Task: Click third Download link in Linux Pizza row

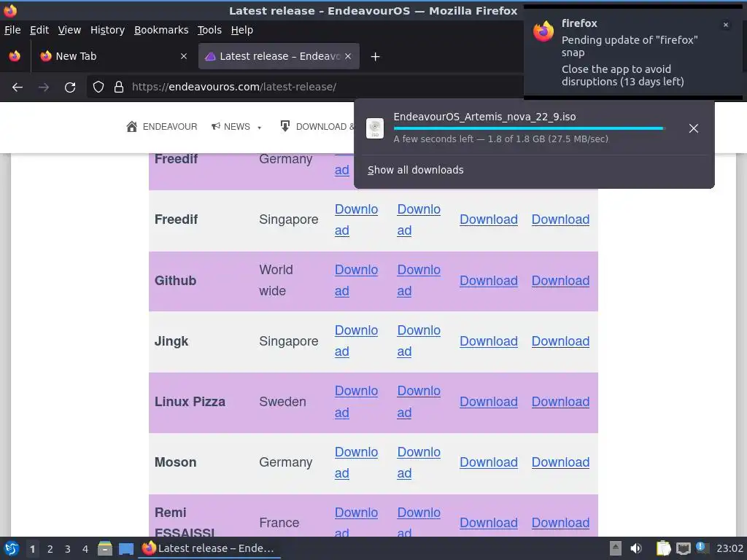Action: click(488, 402)
